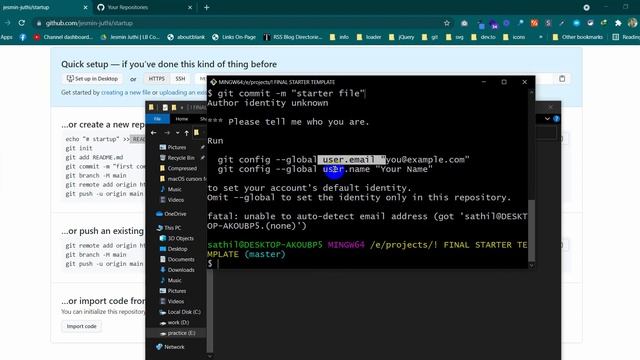Click the Git Bash vertical scrollbar thumb
This screenshot has width=640, height=360.
tap(531, 231)
